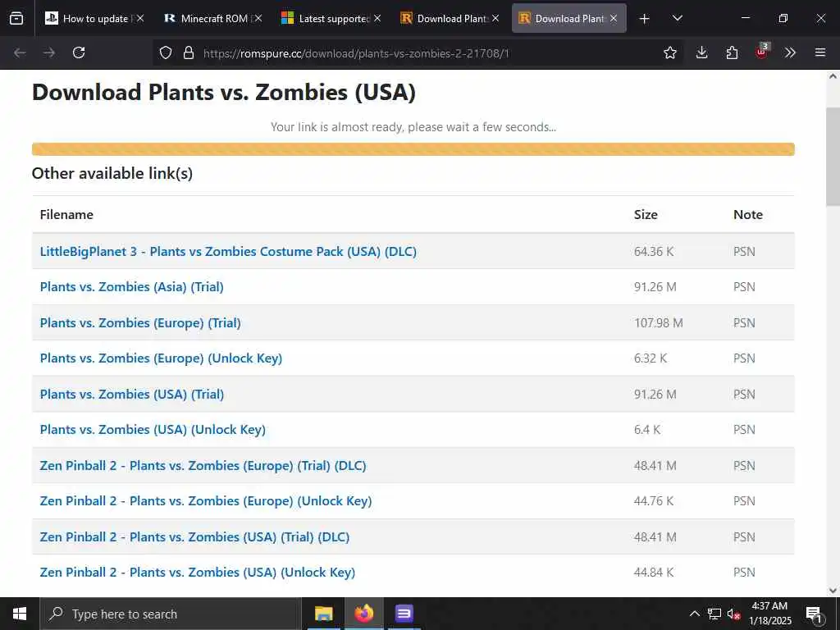The height and width of the screenshot is (630, 840).
Task: Open a new browser tab
Action: [645, 19]
